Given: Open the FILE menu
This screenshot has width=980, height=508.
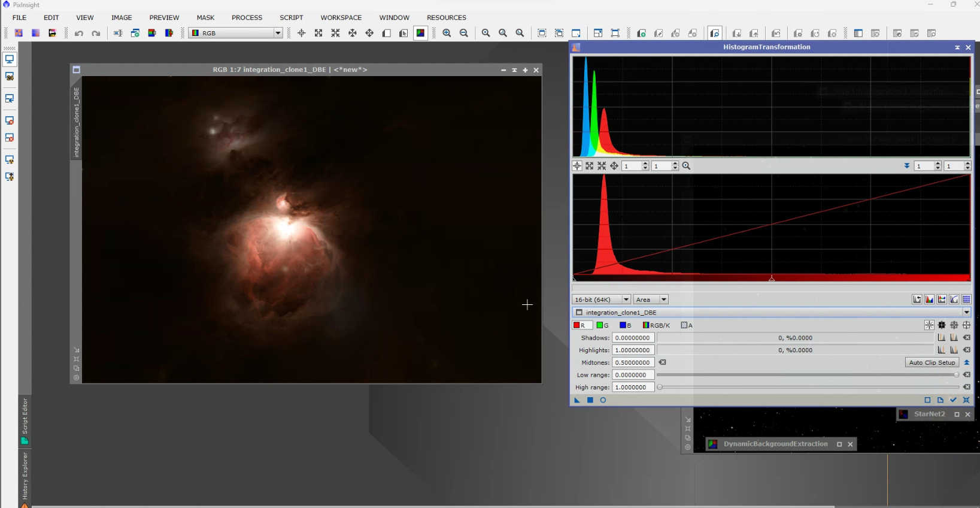Looking at the screenshot, I should (x=19, y=17).
